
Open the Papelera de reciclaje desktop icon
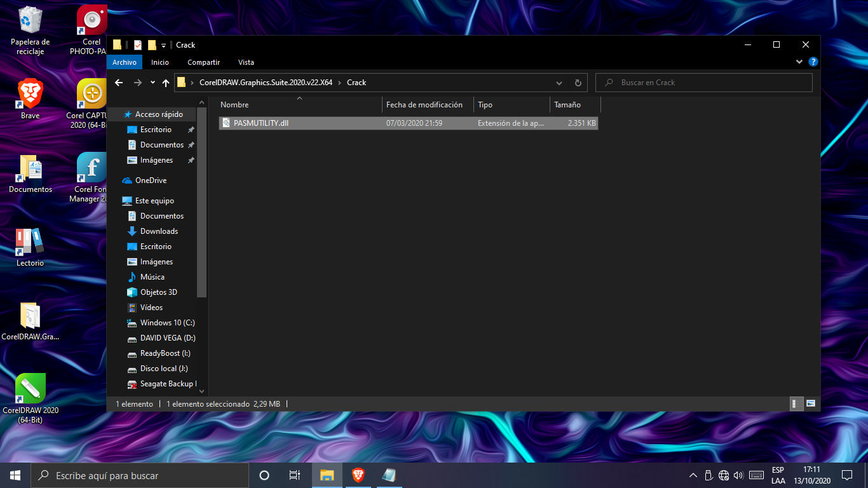[x=30, y=30]
